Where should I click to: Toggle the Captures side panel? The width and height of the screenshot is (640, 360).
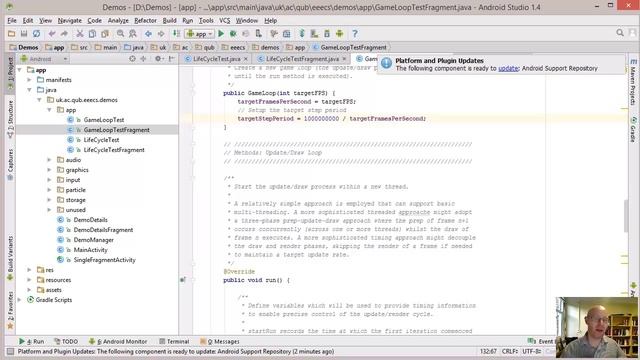click(10, 164)
